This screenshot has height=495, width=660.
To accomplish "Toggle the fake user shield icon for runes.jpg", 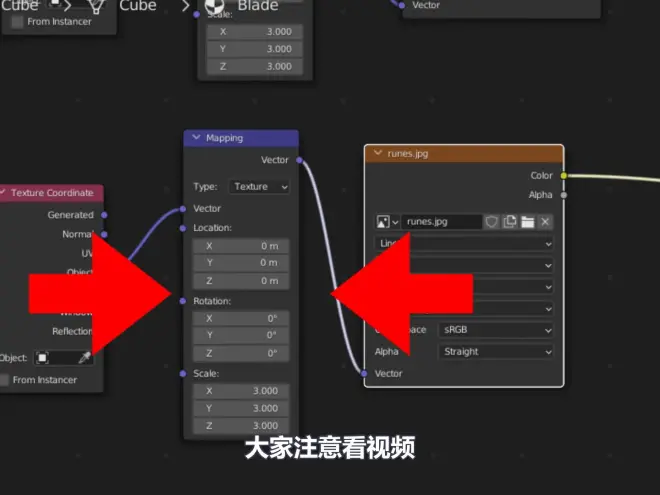I will pyautogui.click(x=491, y=222).
